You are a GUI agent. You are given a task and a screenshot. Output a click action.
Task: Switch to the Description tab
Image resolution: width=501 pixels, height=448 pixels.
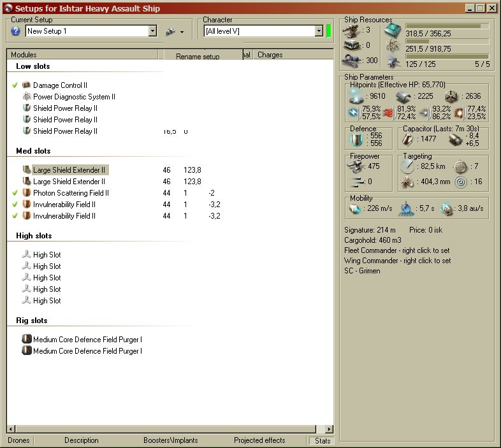[x=82, y=440]
